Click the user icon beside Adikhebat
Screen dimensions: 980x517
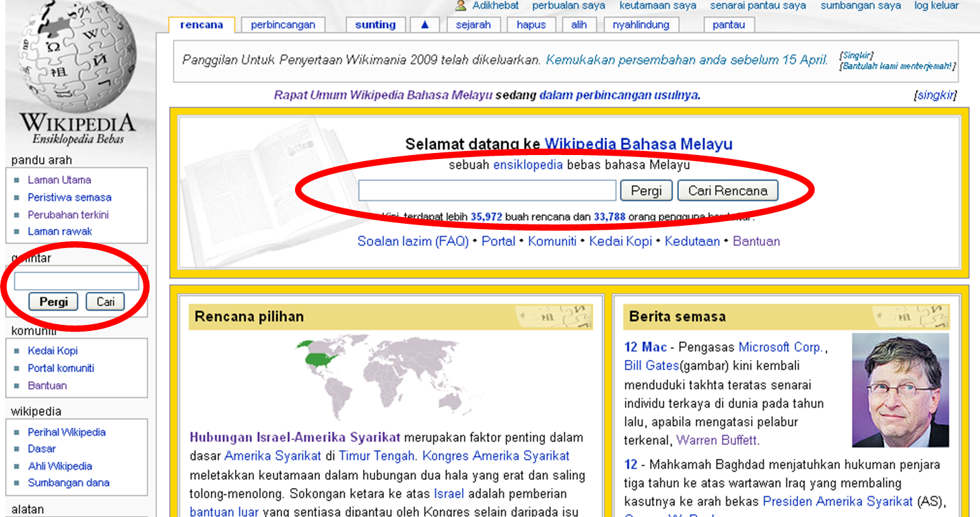click(x=461, y=5)
